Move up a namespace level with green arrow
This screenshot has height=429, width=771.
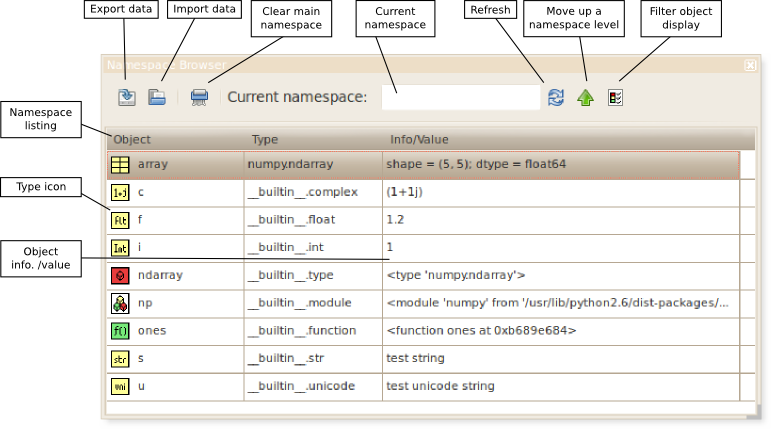click(x=586, y=97)
